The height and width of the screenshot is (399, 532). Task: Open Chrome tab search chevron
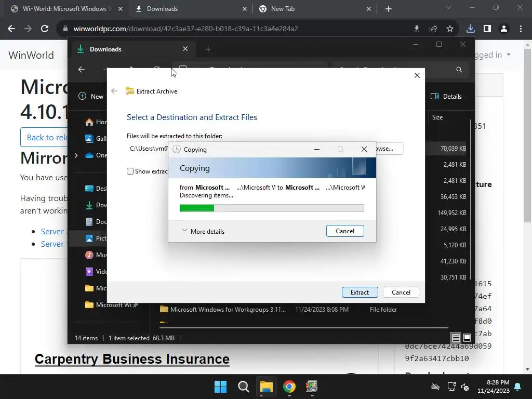tap(448, 7)
